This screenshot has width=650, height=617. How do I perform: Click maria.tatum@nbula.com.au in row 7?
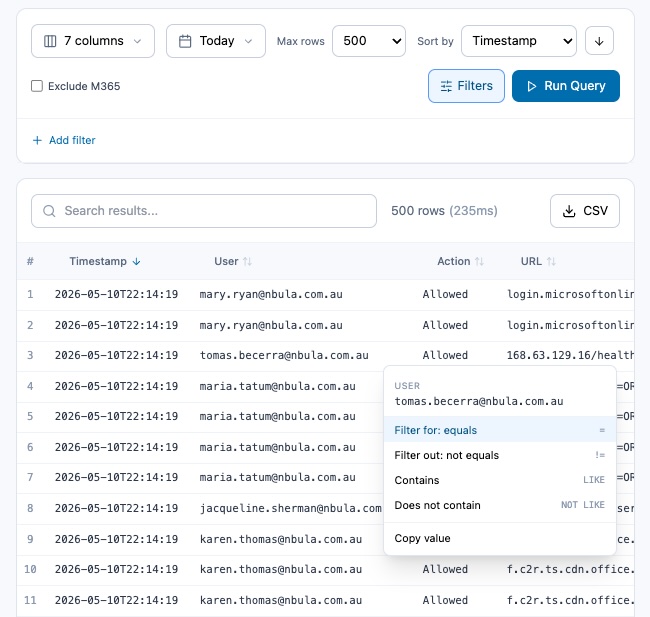277,477
